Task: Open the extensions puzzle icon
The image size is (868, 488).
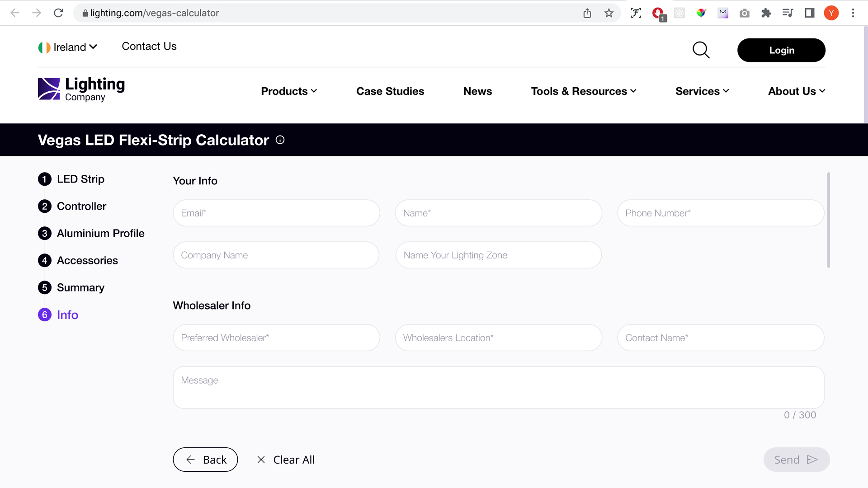Action: click(x=766, y=13)
